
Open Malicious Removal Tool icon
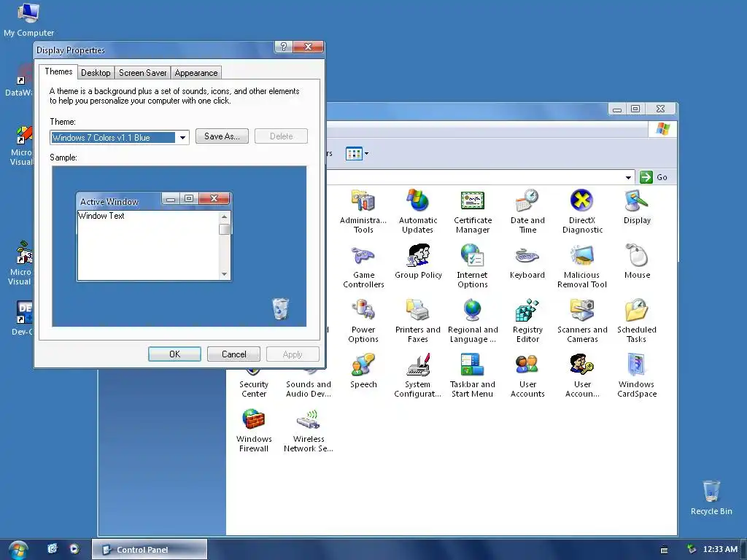pos(582,265)
